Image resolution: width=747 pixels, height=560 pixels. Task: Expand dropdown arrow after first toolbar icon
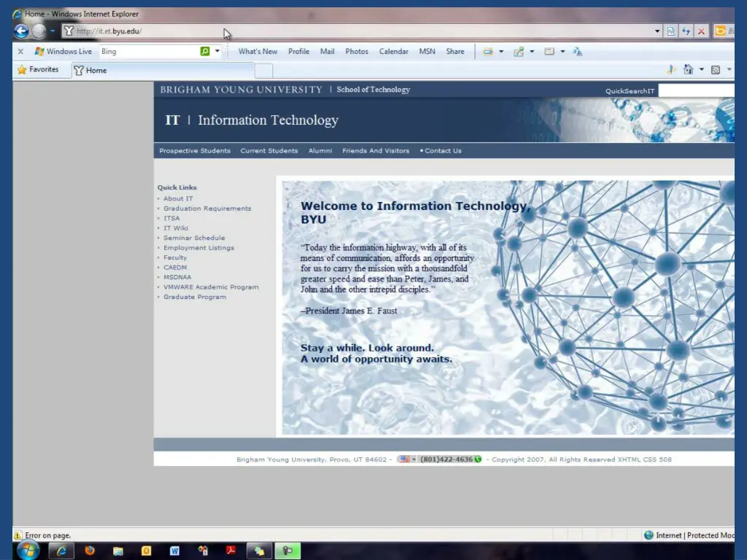(501, 52)
